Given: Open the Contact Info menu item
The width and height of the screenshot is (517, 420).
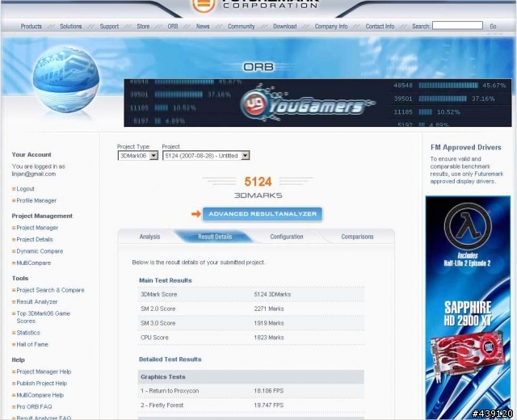Looking at the screenshot, I should [x=380, y=27].
